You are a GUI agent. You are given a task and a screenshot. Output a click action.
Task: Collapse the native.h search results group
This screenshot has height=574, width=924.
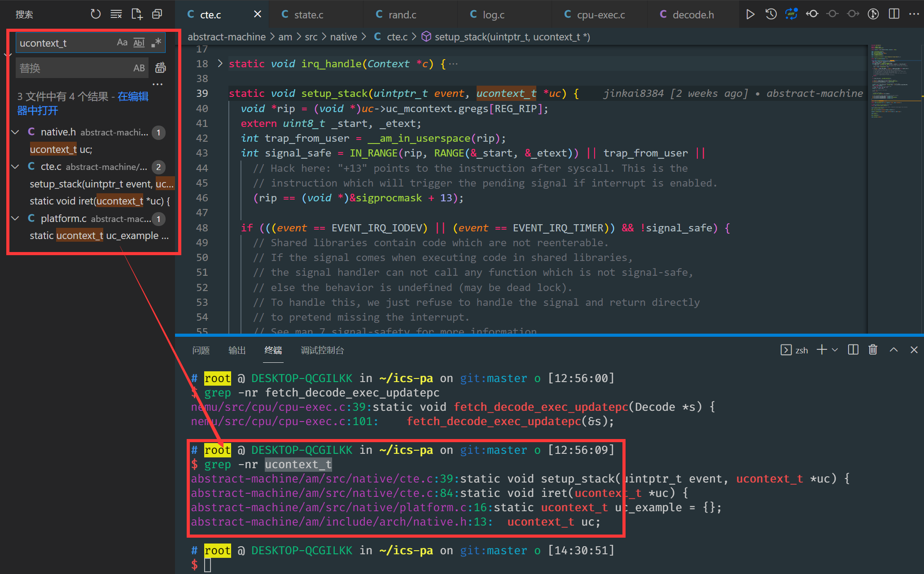tap(15, 132)
